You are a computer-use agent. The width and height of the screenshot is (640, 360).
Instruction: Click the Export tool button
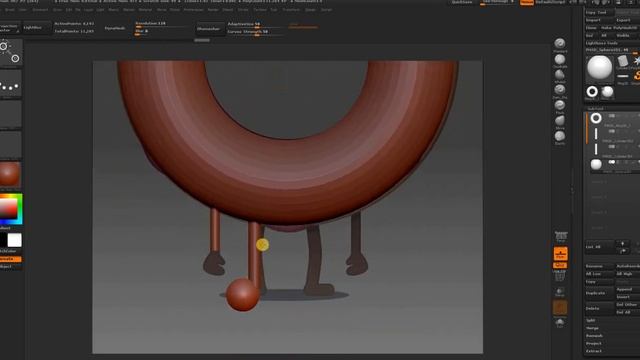click(x=628, y=20)
